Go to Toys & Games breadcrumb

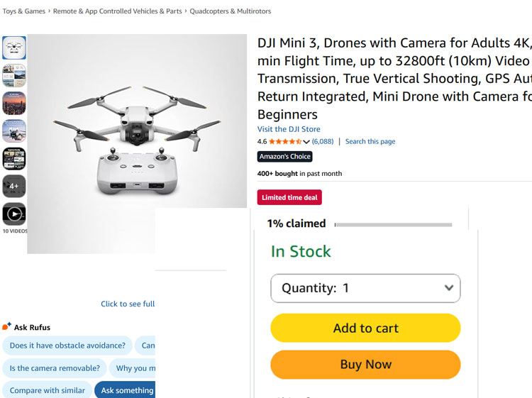(x=24, y=11)
